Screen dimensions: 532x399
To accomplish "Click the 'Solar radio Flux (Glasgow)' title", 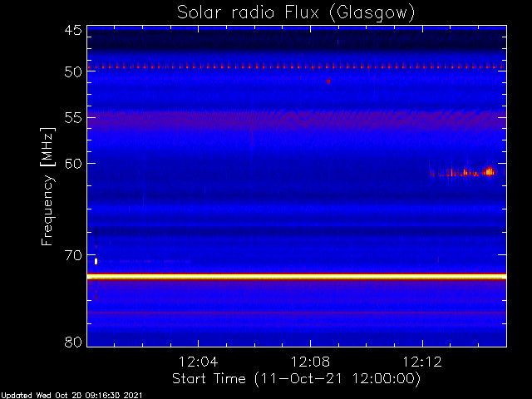I will point(296,13).
